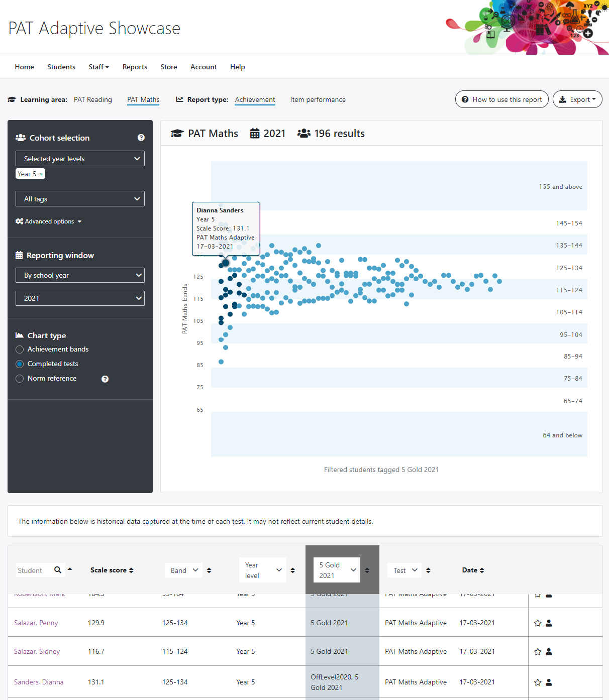Select Achievement bands chart type
The height and width of the screenshot is (700, 609).
(20, 349)
